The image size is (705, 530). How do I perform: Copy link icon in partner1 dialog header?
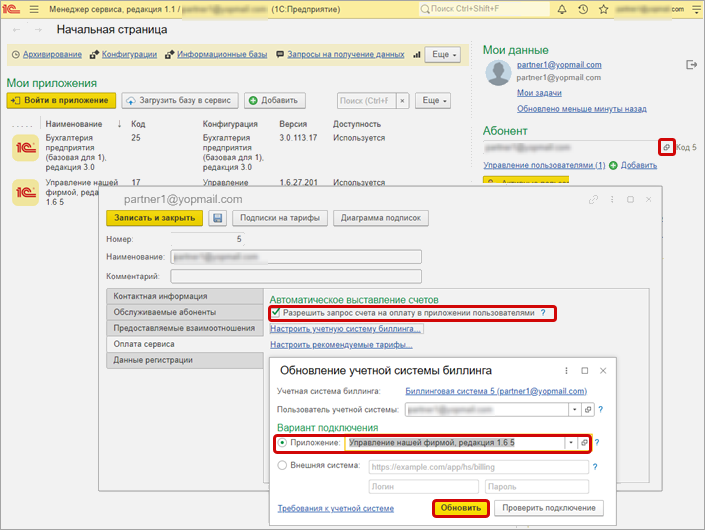[x=593, y=199]
